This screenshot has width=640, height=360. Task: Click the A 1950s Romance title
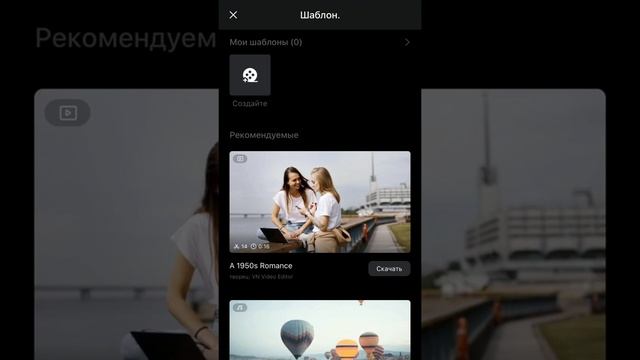coord(261,266)
